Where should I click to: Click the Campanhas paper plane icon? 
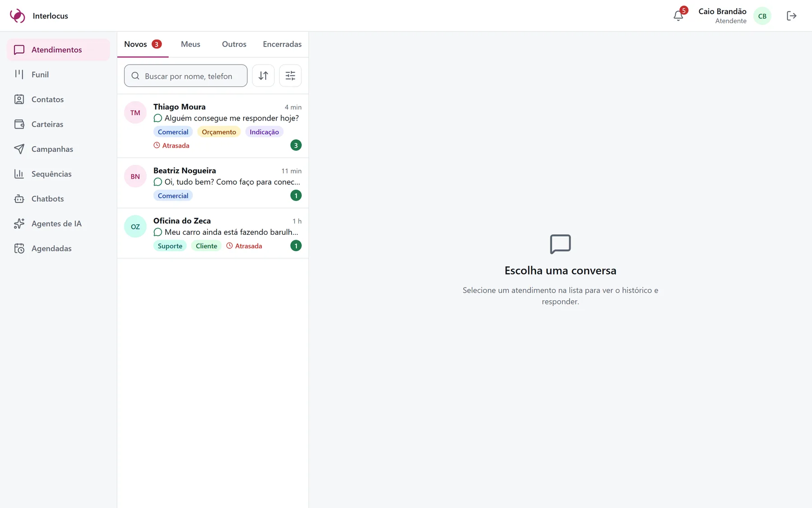tap(19, 149)
